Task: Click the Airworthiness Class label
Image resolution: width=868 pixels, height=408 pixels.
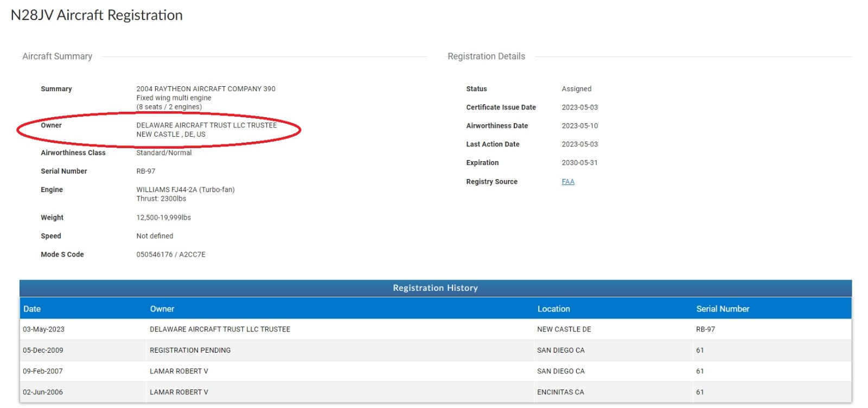Action: point(73,153)
